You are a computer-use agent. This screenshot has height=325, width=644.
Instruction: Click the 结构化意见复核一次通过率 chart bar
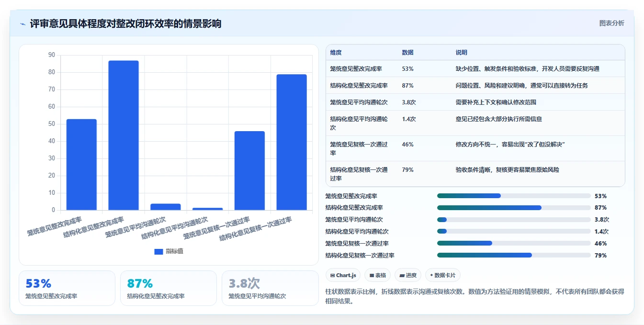click(292, 142)
